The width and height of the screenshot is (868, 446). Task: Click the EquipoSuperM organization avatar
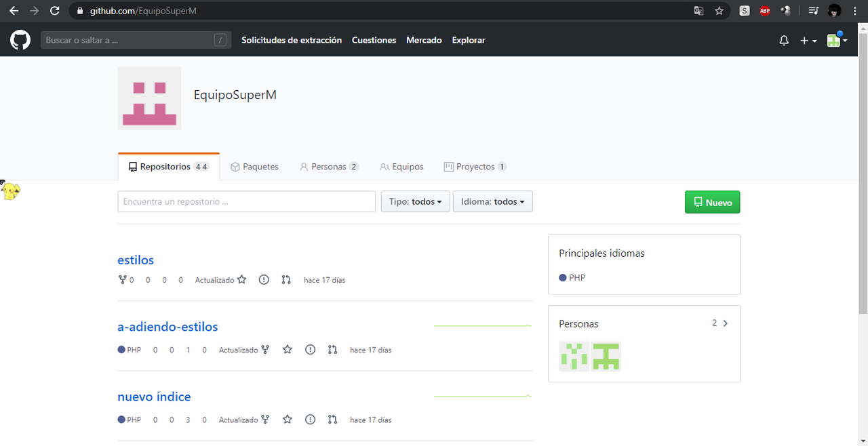point(149,98)
